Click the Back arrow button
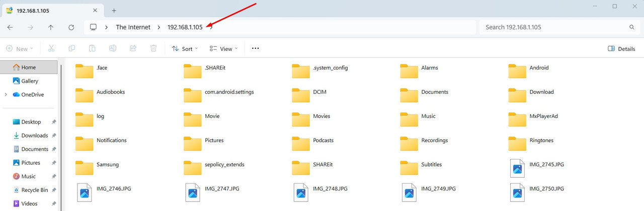644x211 pixels. click(x=10, y=27)
